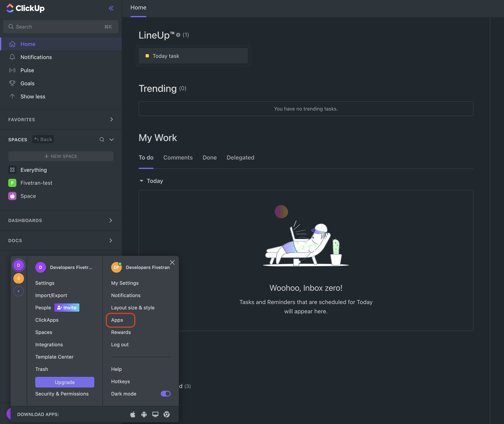The height and width of the screenshot is (424, 504).
Task: Select the My Settings option
Action: 124,283
